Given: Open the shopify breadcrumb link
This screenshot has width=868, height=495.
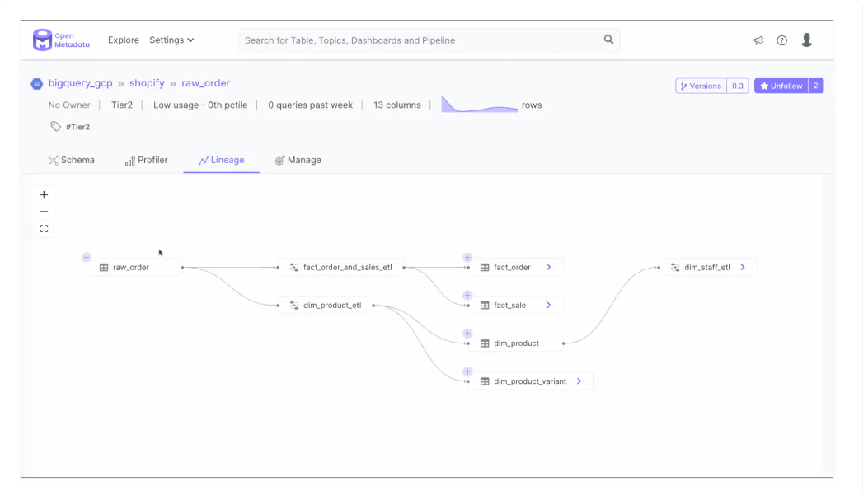Looking at the screenshot, I should click(x=147, y=83).
